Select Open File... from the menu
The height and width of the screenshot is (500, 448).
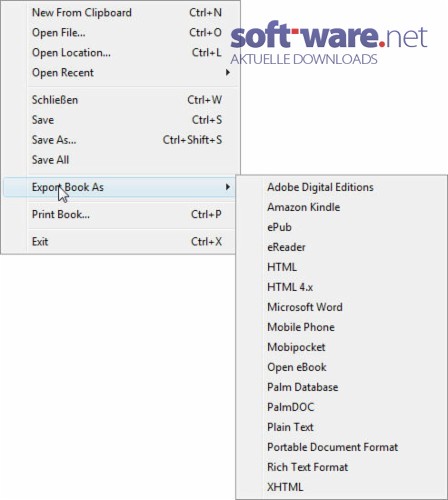click(120, 33)
